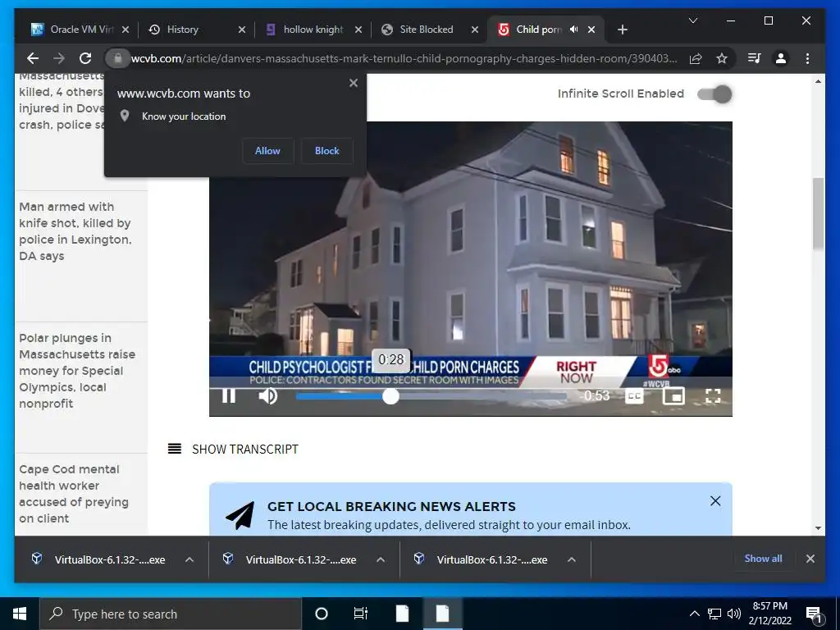840x630 pixels.
Task: Toggle the Infinite Scroll Enabled switch
Action: [714, 94]
